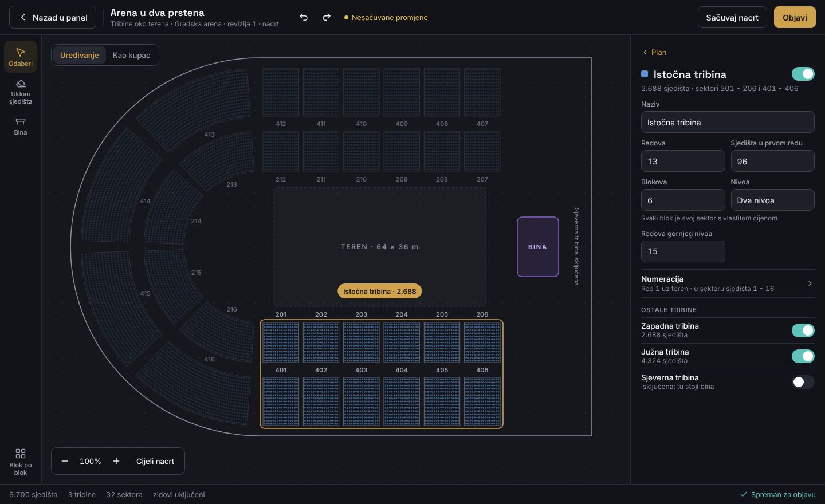Image resolution: width=825 pixels, height=504 pixels.
Task: Undo the last change
Action: [x=304, y=17]
